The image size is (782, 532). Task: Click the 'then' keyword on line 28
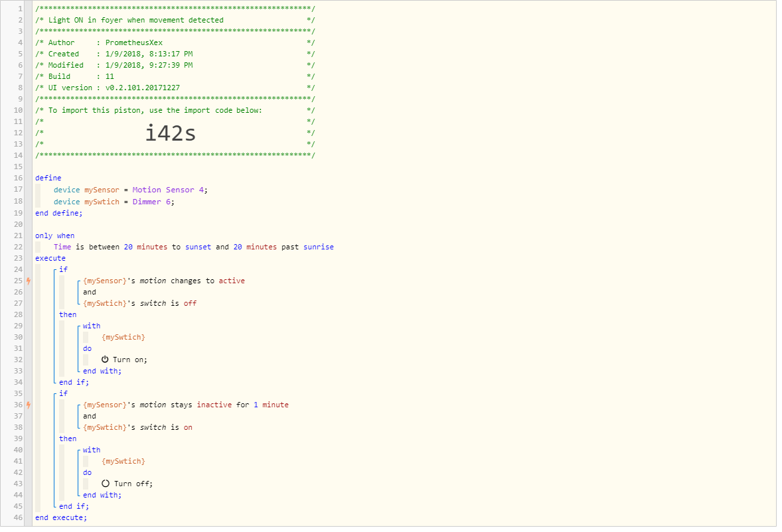(68, 315)
